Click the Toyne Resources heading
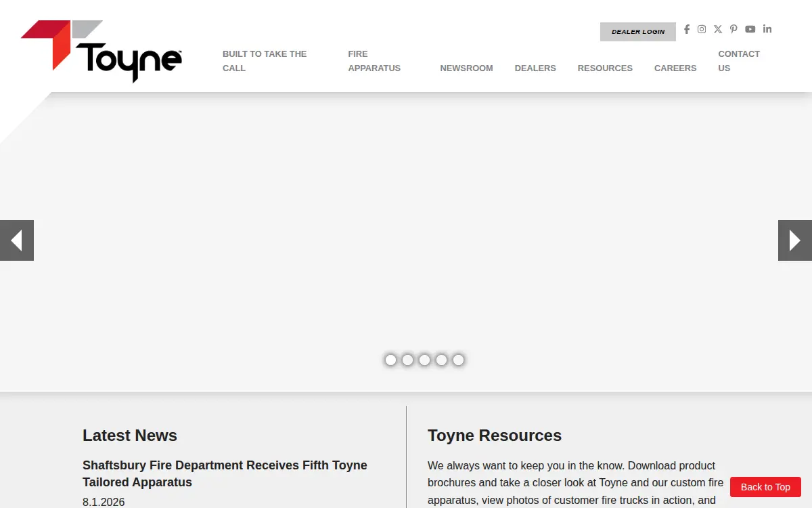812x508 pixels. (495, 436)
